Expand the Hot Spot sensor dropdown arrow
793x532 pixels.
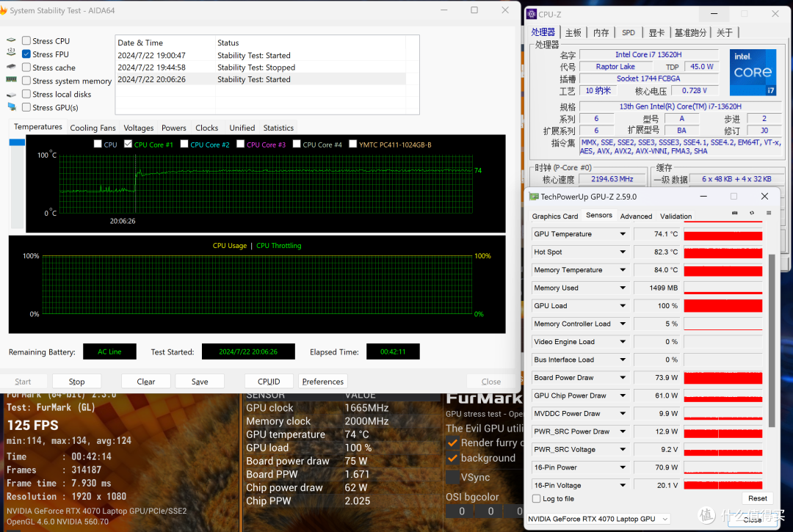tap(623, 252)
